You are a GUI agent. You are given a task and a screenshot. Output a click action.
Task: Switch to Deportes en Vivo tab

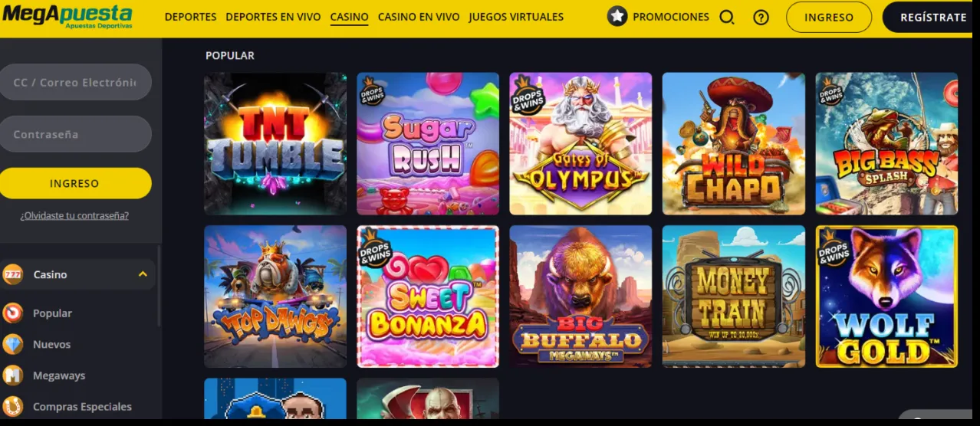pos(273,17)
